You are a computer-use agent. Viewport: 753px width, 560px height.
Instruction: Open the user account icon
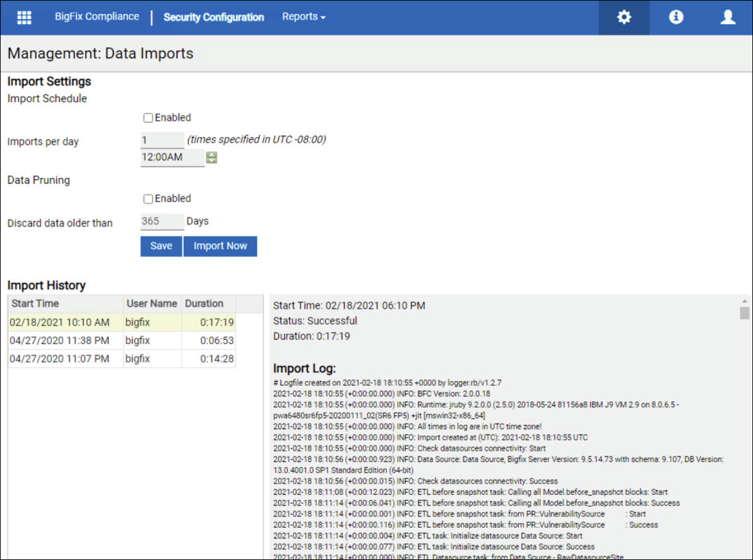click(728, 17)
